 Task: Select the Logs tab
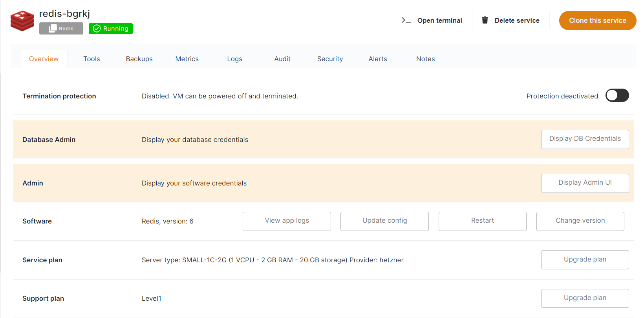click(234, 59)
